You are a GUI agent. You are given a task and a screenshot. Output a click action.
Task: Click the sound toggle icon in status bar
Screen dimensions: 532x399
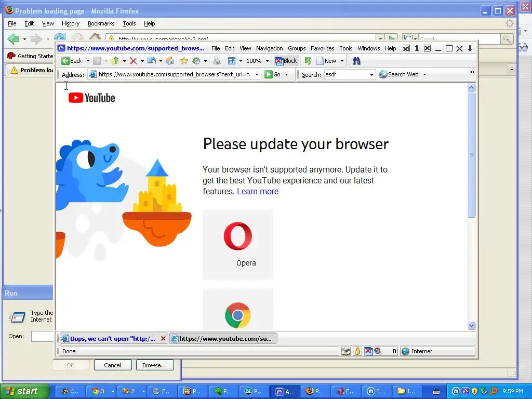(x=378, y=352)
